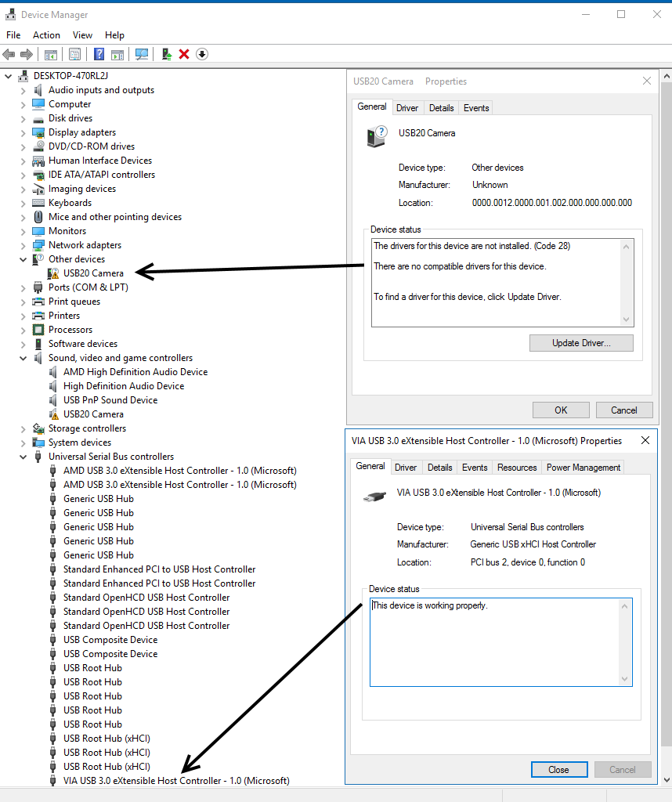Click Cancel in USB20 Camera Properties
This screenshot has width=672, height=802.
coord(624,410)
